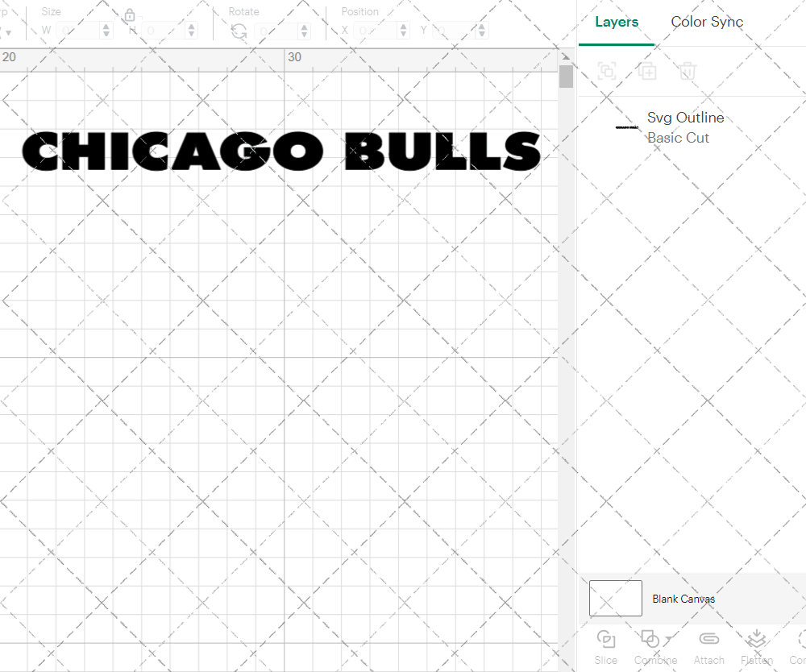Click the Blank Canvas color swatch

[x=615, y=598]
